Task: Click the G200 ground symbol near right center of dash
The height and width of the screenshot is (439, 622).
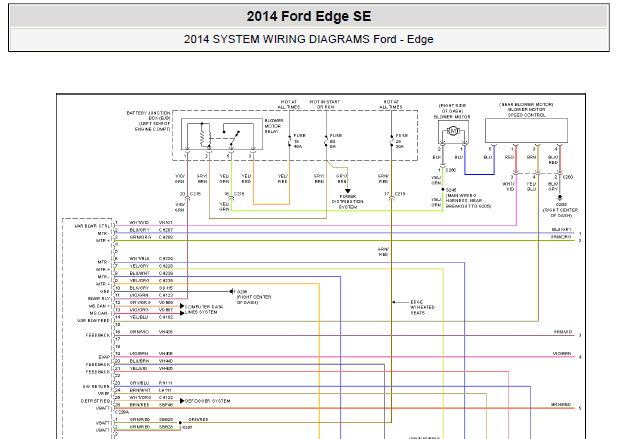Action: click(560, 197)
